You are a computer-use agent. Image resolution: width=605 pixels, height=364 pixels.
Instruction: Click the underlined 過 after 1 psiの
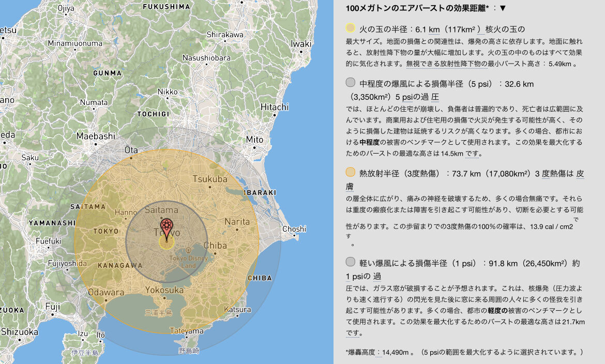377,277
